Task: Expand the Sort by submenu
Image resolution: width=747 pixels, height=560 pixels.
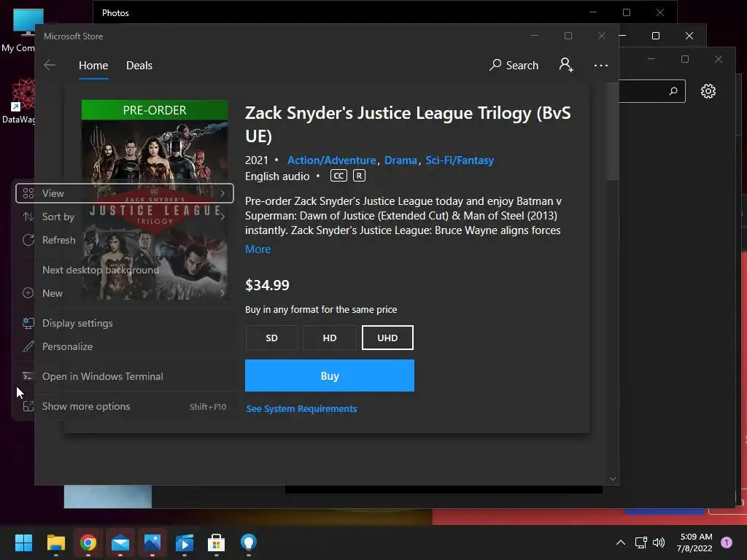Action: (124, 217)
